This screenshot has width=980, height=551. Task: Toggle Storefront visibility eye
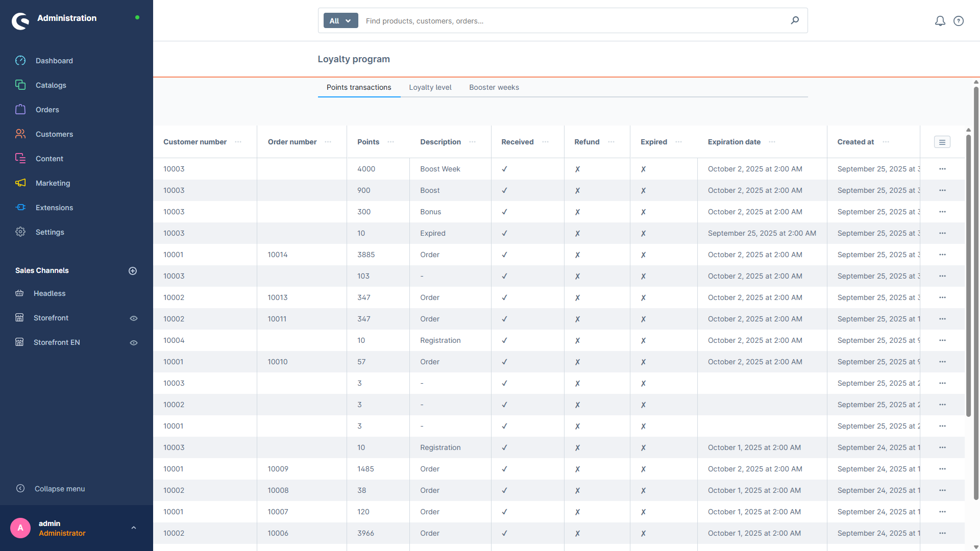(x=134, y=318)
